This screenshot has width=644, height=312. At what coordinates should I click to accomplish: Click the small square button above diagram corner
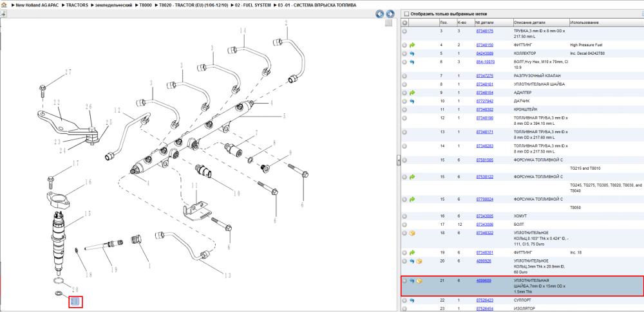[x=388, y=23]
